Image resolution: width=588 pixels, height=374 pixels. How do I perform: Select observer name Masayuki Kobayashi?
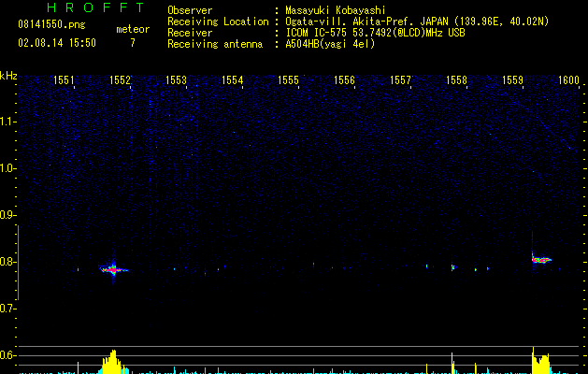[336, 10]
